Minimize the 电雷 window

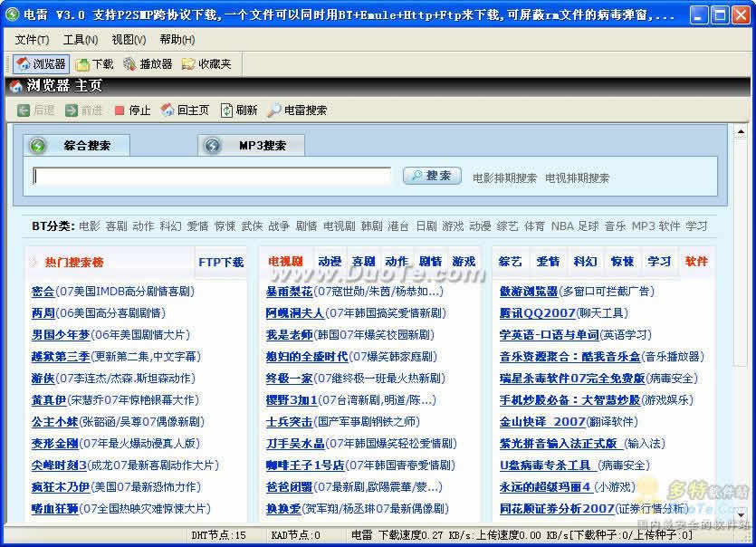pos(699,15)
